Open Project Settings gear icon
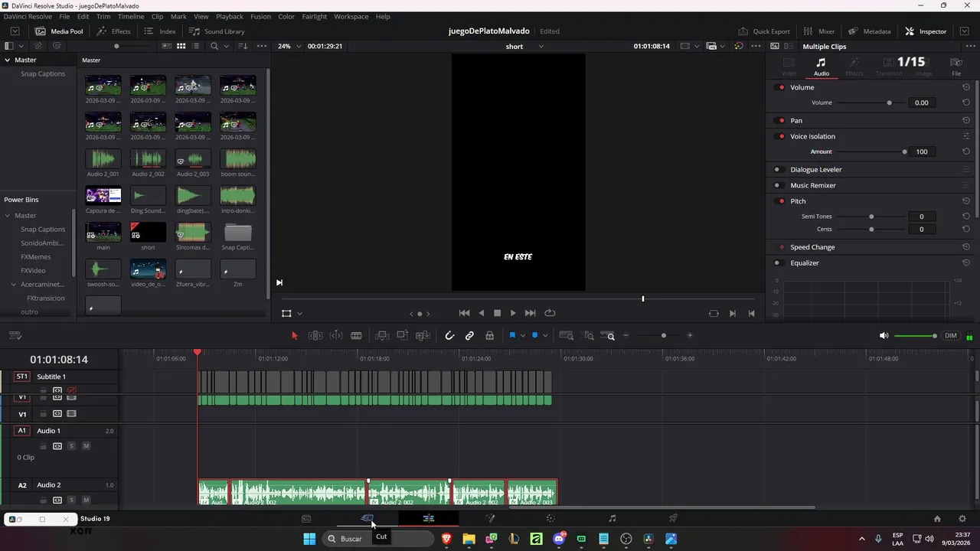 (962, 518)
